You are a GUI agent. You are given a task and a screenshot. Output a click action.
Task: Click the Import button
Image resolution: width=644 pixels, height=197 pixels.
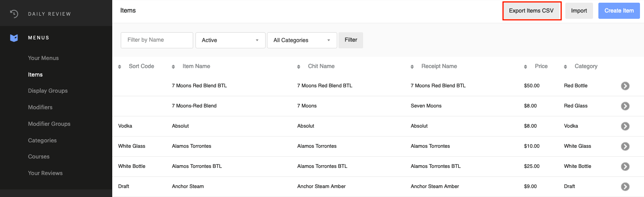[579, 11]
